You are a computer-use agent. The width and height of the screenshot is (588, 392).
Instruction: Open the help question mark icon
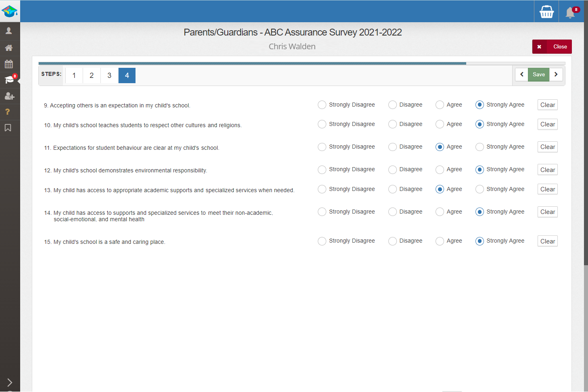point(8,112)
